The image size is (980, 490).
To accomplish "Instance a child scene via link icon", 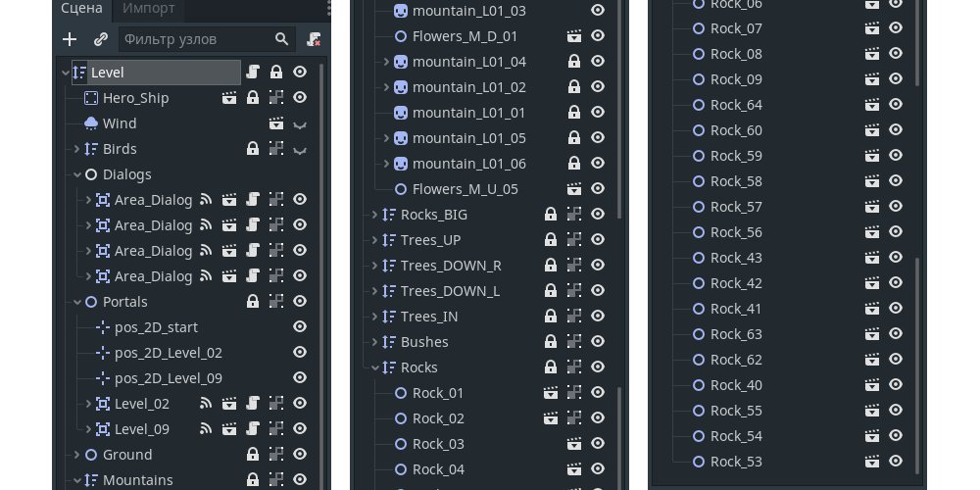I will [100, 39].
